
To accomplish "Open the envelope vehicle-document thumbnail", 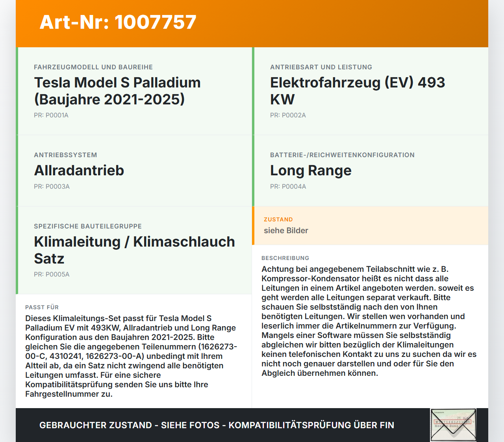I will coord(453,425).
